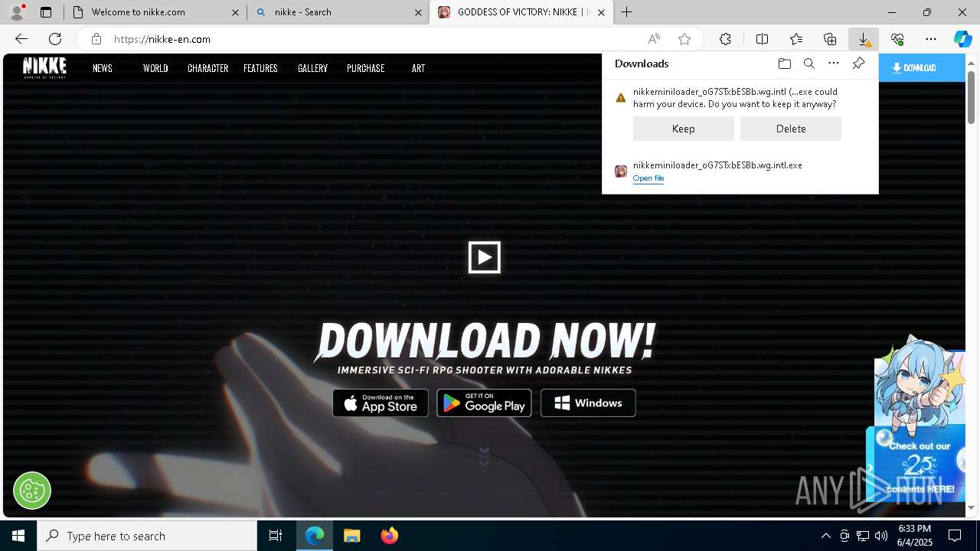Image resolution: width=980 pixels, height=551 pixels.
Task: Toggle split screen icon
Action: 762,39
